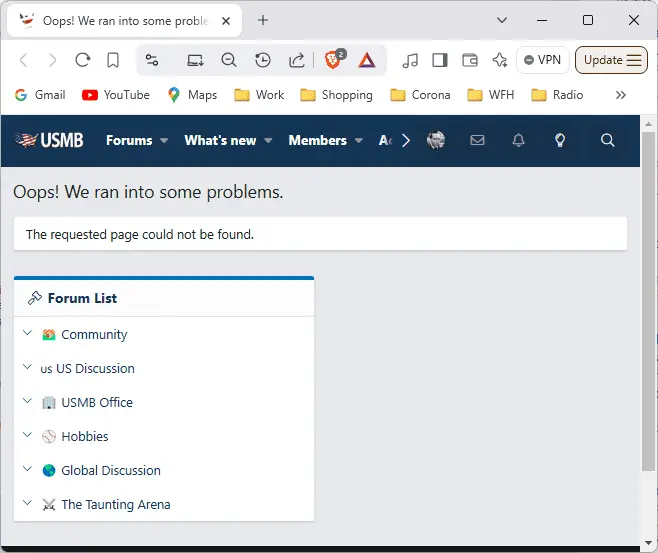Click the Brave Shields lion icon

click(333, 60)
